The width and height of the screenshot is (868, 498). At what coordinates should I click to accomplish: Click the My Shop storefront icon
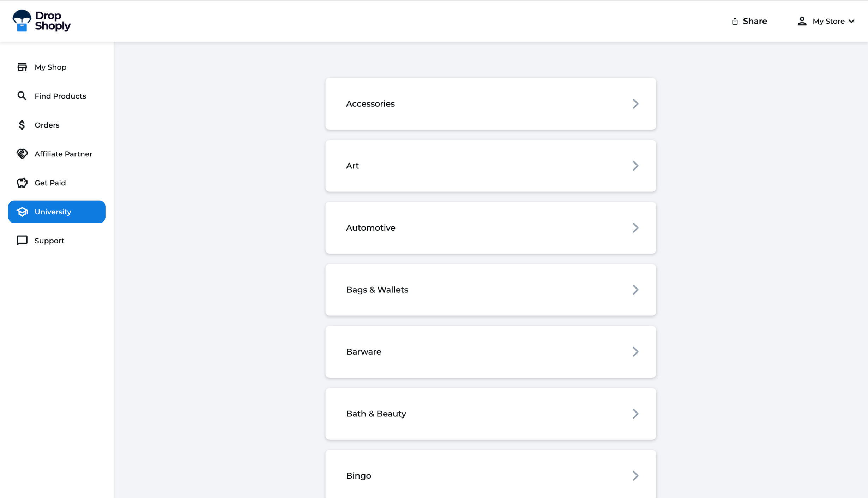(x=22, y=67)
